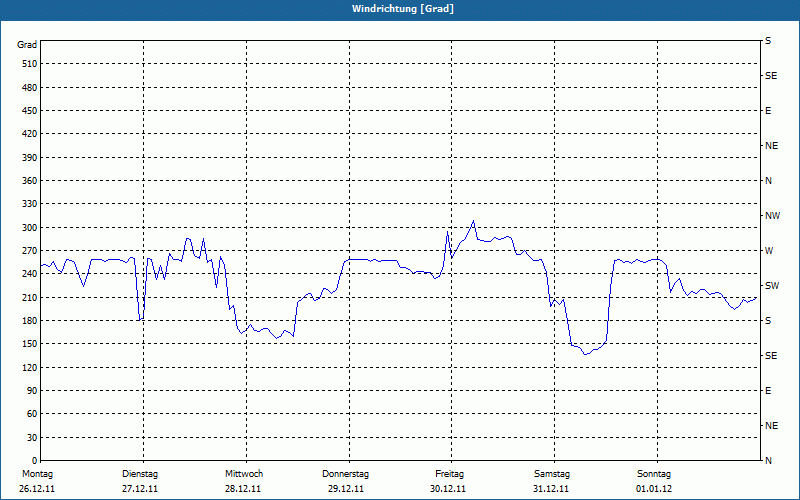Pick the 150 y-axis value
This screenshot has height=500, width=800.
click(x=30, y=344)
